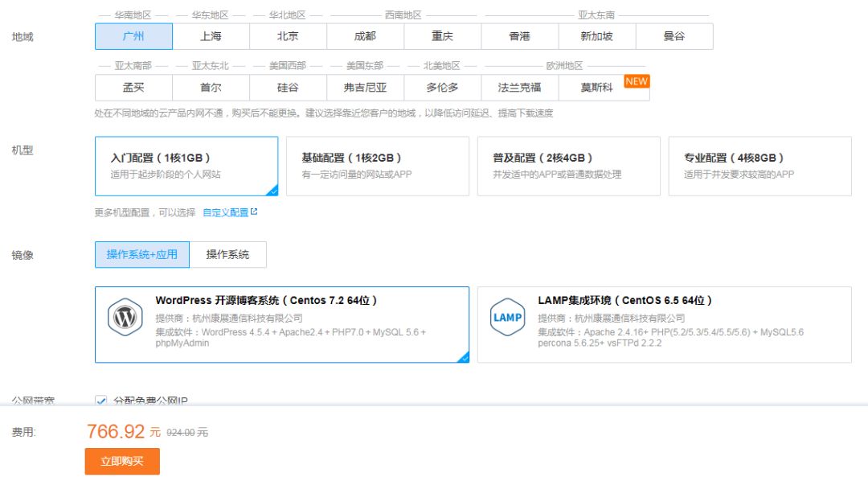Viewport: 868px width, 481px height.
Task: Switch to the 操作系统+应用 tab
Action: point(141,254)
